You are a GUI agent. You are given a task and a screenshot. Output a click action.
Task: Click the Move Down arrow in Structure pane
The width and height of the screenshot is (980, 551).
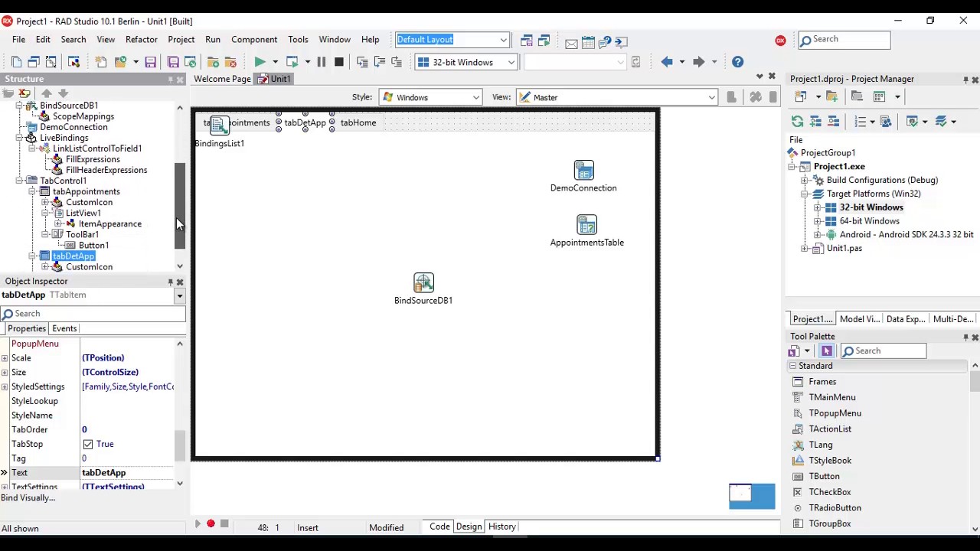coord(64,93)
